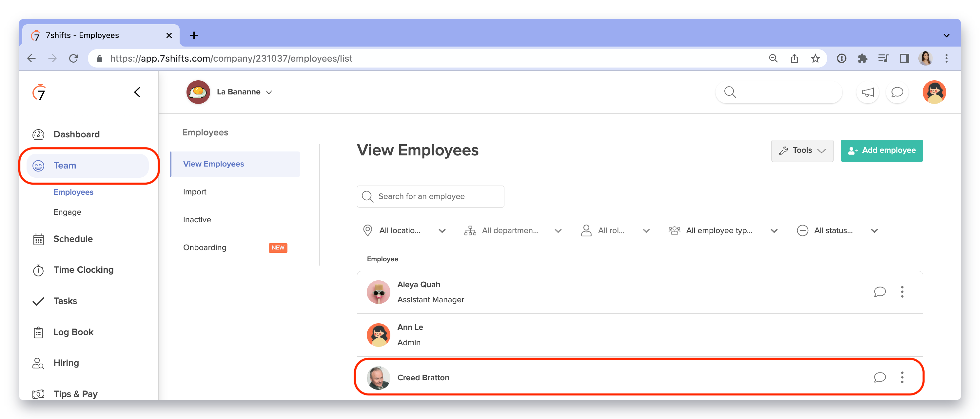
Task: Open user profile avatar in app header
Action: pyautogui.click(x=934, y=92)
